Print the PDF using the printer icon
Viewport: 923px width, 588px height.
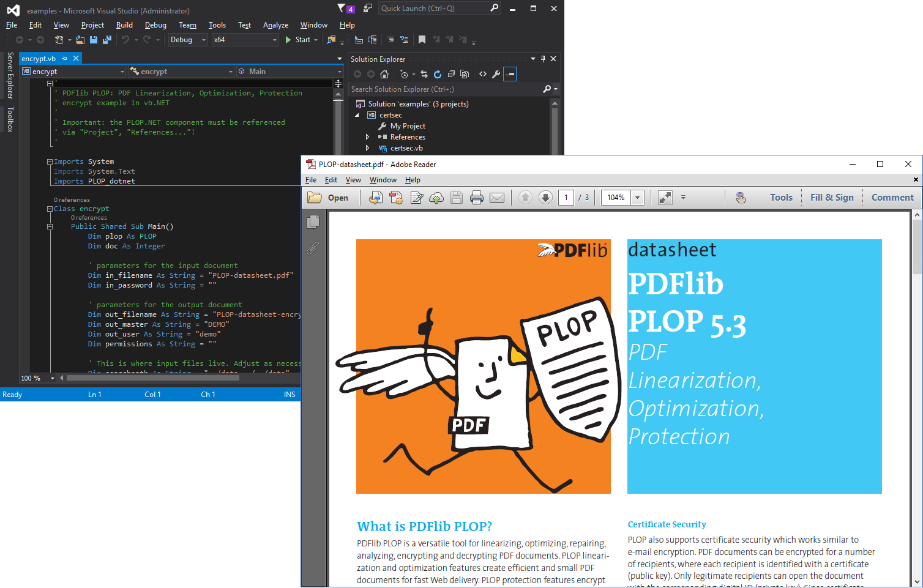pos(477,198)
